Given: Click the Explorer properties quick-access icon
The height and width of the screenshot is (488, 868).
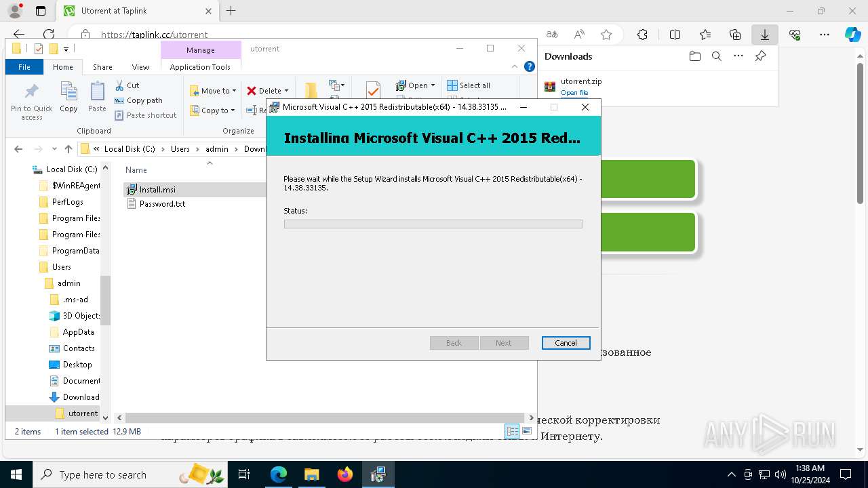Looking at the screenshot, I should [x=39, y=49].
